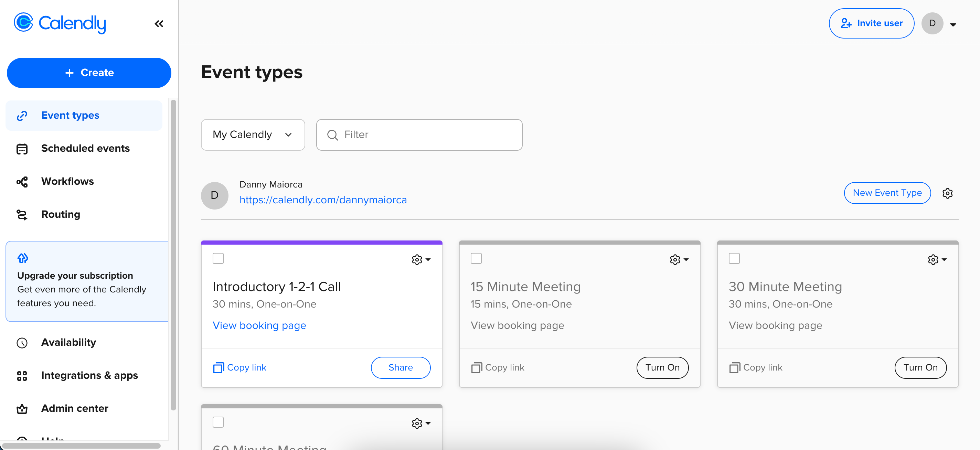Click the copy icon on Introductory 1-2-1 Call
Screen dimensions: 980x450
click(x=219, y=367)
